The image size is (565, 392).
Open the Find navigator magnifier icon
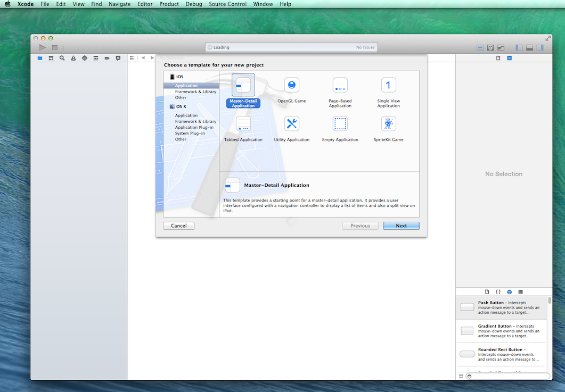tap(62, 58)
